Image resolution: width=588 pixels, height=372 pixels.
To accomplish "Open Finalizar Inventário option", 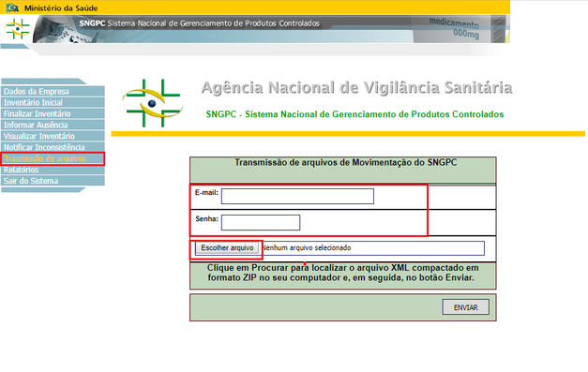I will [53, 114].
